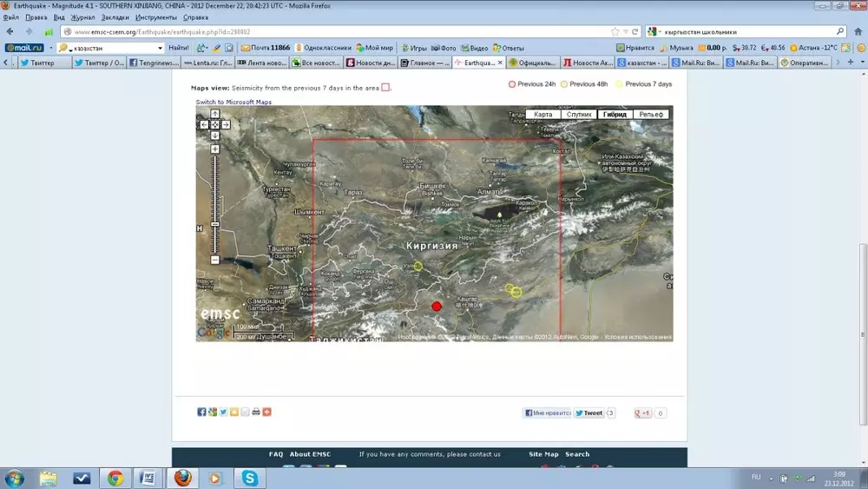
Task: Click the map zoom out minus button
Action: coord(215,260)
